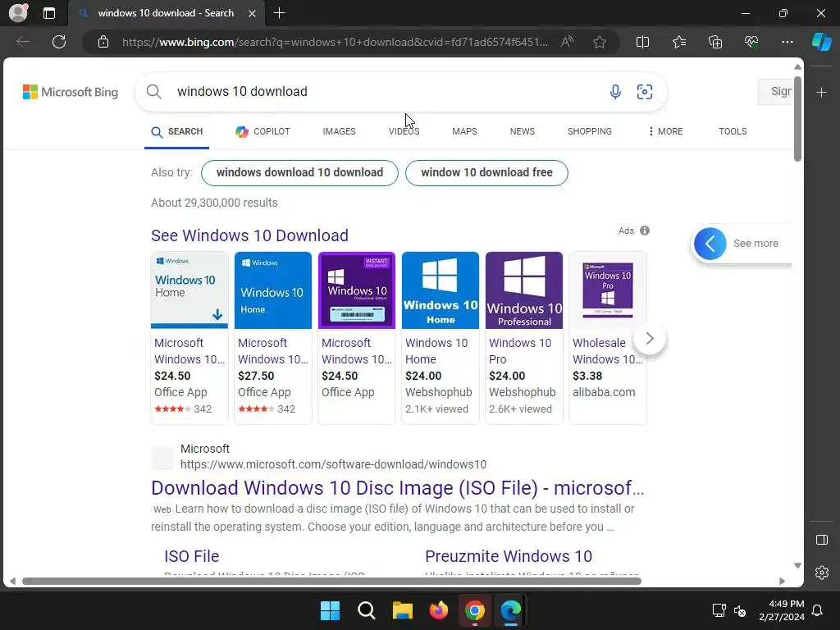This screenshot has width=840, height=630.
Task: Go to Microsoft Bing home logo
Action: [x=71, y=92]
